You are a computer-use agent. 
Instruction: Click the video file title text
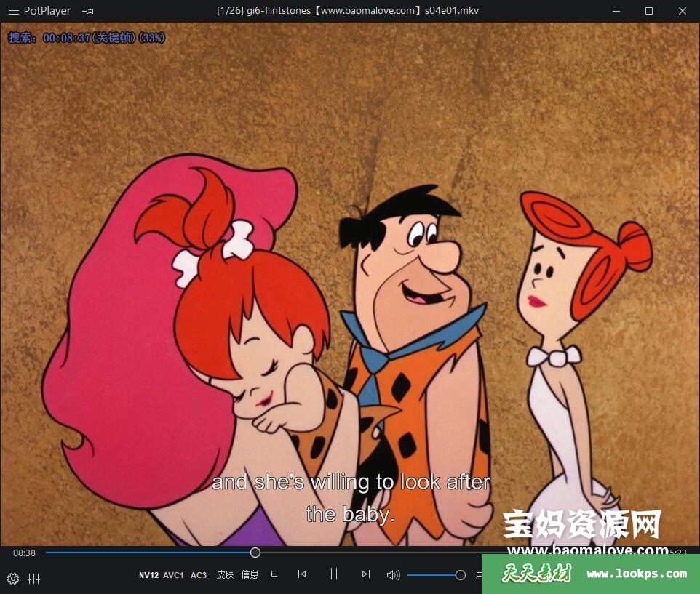(x=348, y=11)
